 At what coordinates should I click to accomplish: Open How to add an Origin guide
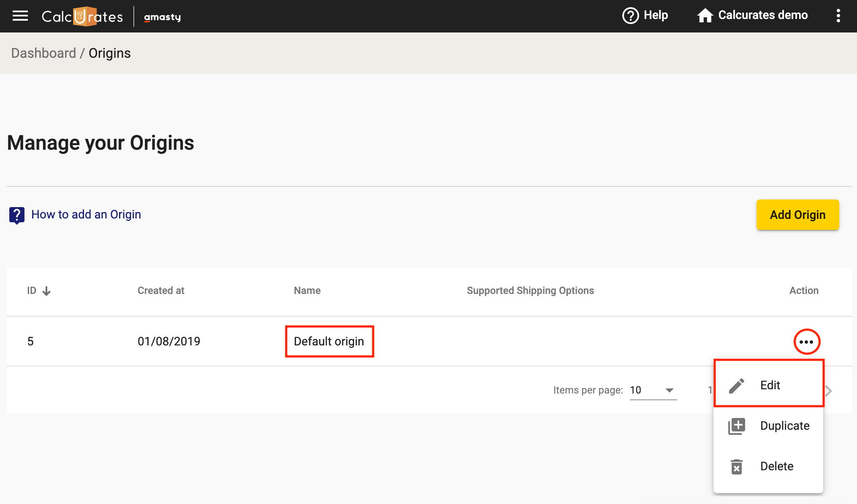pyautogui.click(x=86, y=214)
